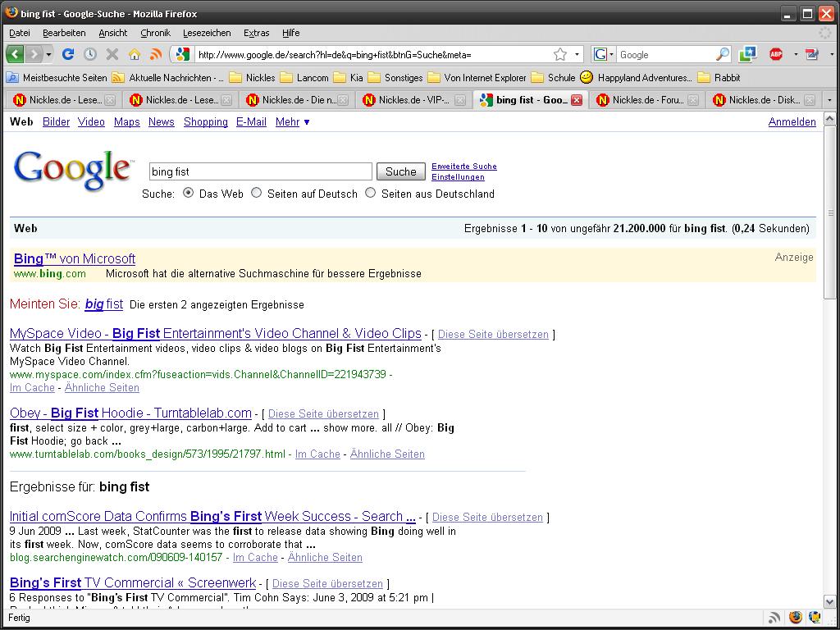Open the Schule bookmark folder
Viewport: 840px width, 630px height.
(x=554, y=78)
